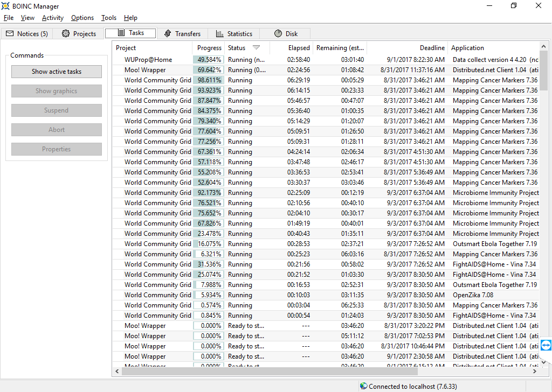Sort by the Project column header
This screenshot has height=392, width=552.
(x=153, y=48)
